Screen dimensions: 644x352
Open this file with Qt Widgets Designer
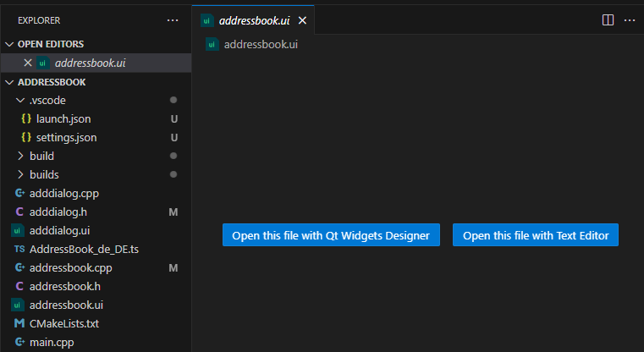(x=331, y=235)
